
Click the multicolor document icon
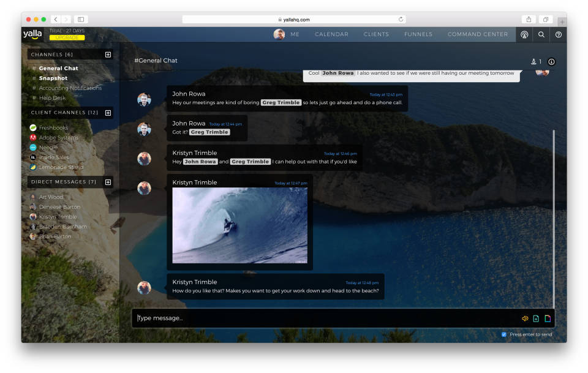548,318
